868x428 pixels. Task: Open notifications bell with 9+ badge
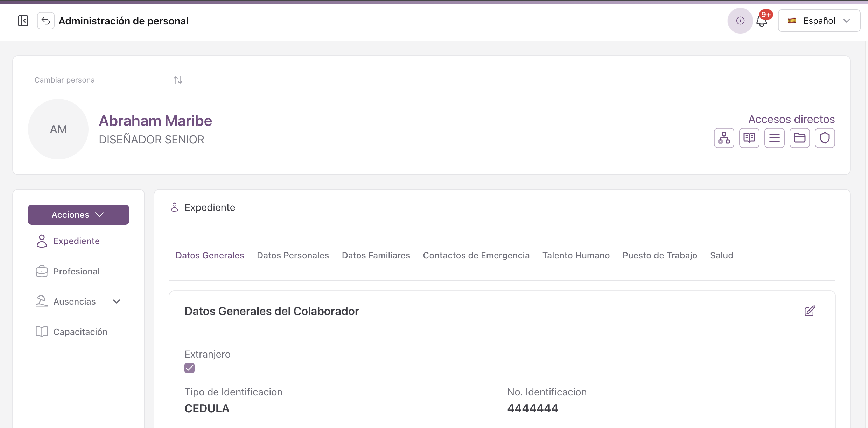[762, 21]
